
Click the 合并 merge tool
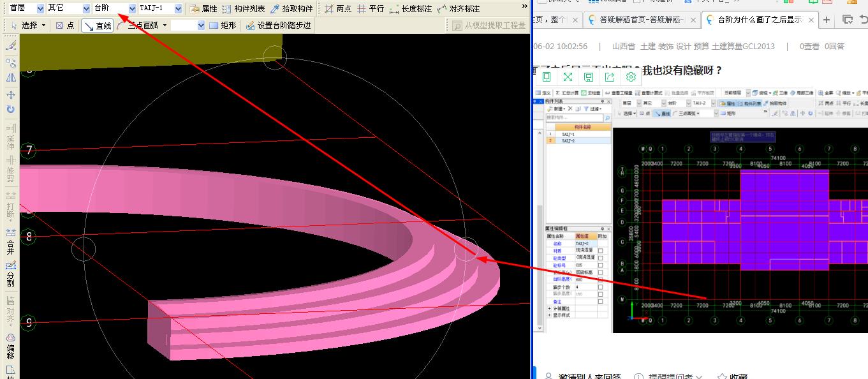pos(11,241)
